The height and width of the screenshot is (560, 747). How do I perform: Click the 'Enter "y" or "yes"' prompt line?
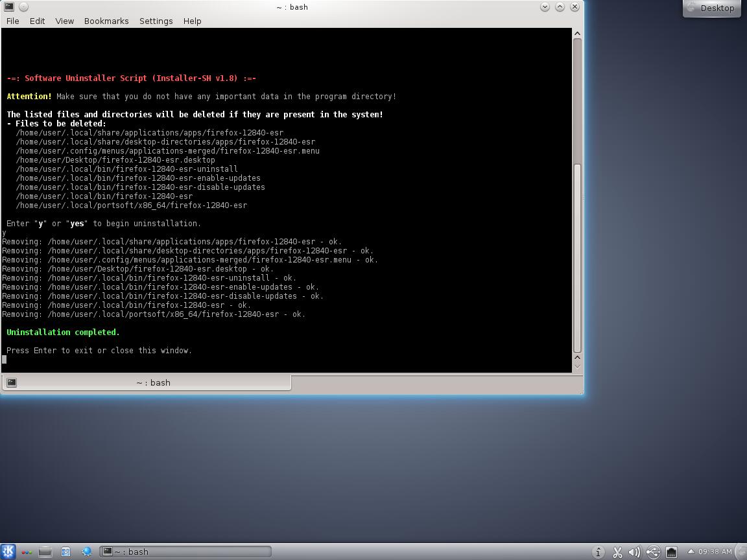[103, 224]
